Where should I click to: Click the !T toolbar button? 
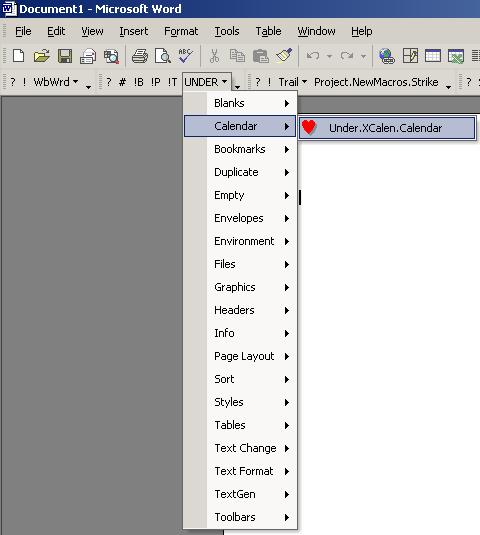(172, 82)
